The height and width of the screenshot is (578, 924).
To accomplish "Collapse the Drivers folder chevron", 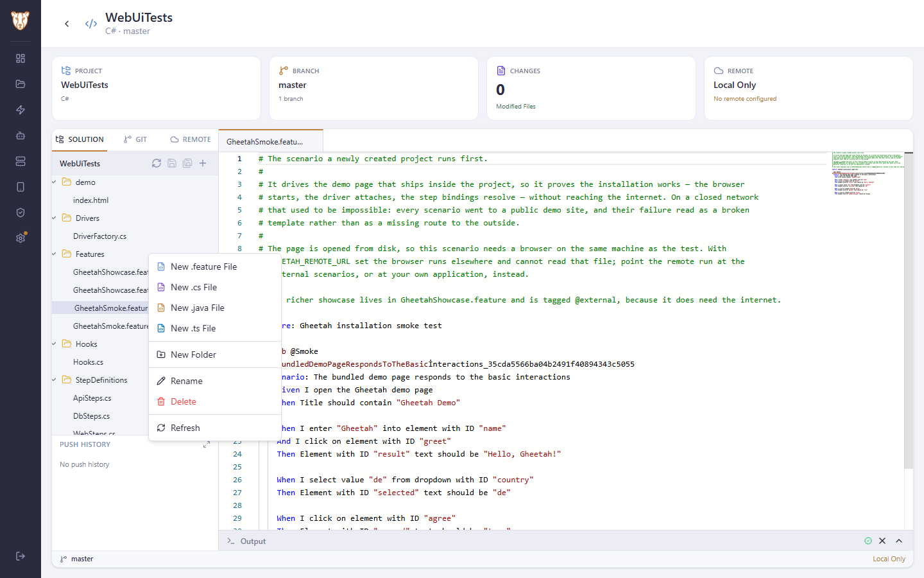I will [x=55, y=218].
